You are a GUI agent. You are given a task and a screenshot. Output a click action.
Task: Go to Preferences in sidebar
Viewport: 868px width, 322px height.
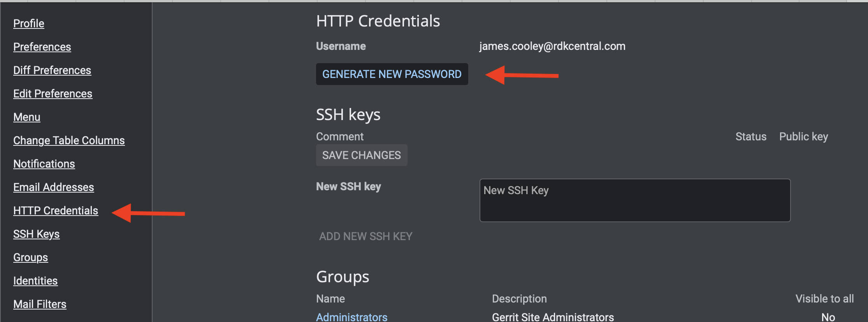click(x=42, y=47)
